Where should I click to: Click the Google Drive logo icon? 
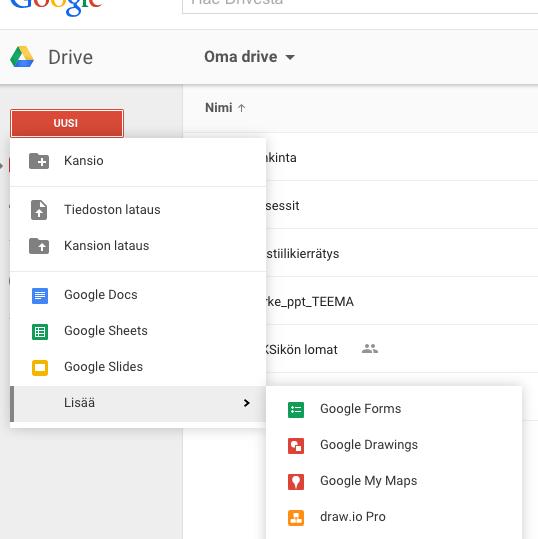[22, 57]
